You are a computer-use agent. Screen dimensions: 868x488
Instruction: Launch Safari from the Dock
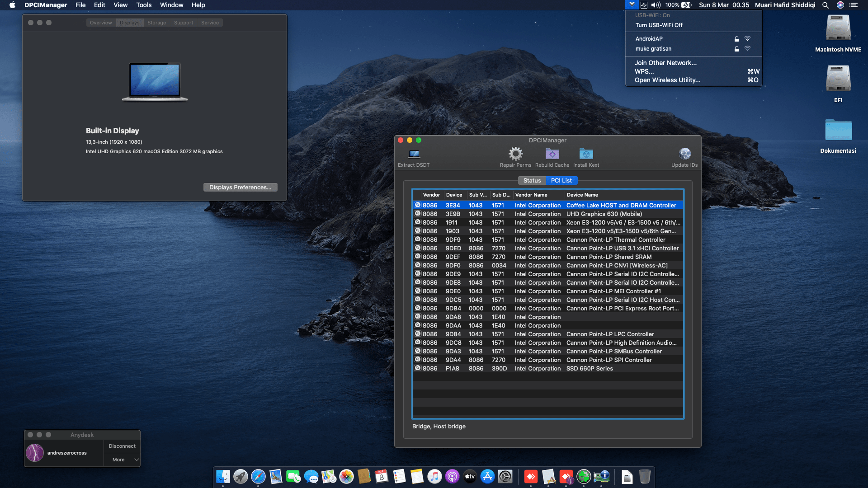[x=258, y=477]
